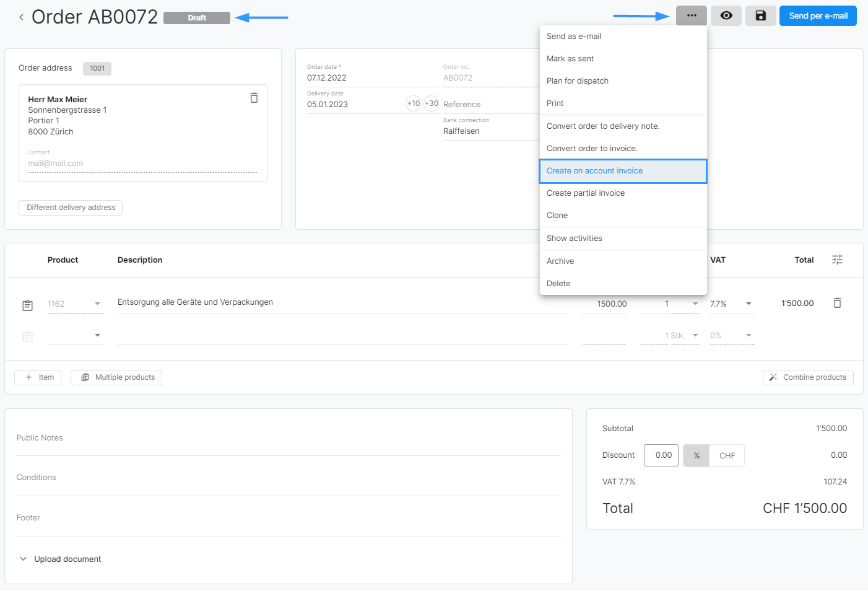Viewport: 868px width, 591px height.
Task: Click Different delivery address button
Action: pyautogui.click(x=71, y=208)
